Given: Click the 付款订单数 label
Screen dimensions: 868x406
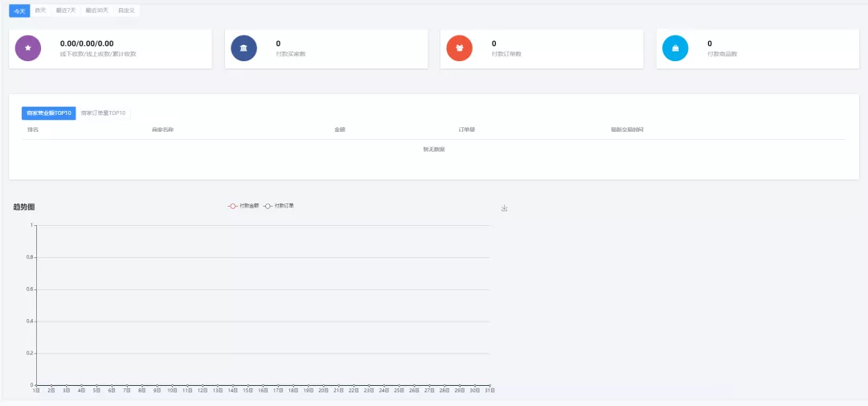Looking at the screenshot, I should point(506,55).
